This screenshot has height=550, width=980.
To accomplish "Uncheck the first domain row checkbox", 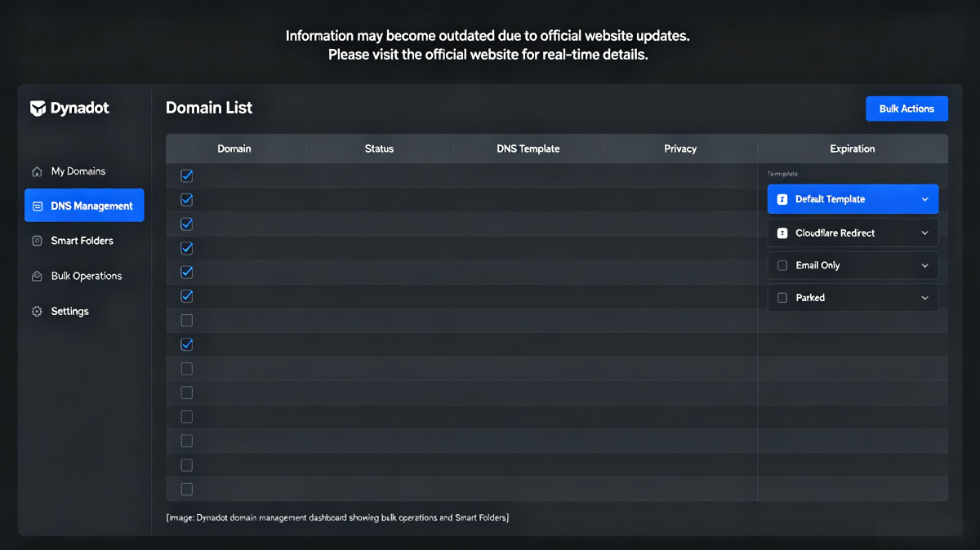I will 186,175.
